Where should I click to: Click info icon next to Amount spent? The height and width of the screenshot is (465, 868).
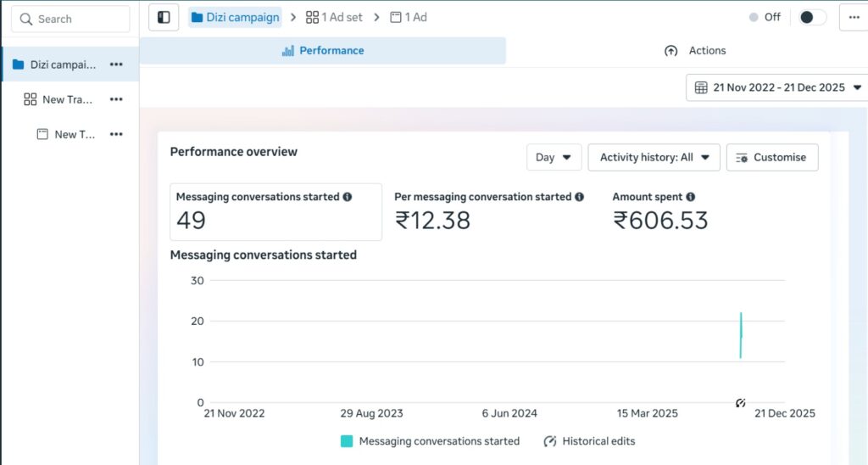coord(691,197)
